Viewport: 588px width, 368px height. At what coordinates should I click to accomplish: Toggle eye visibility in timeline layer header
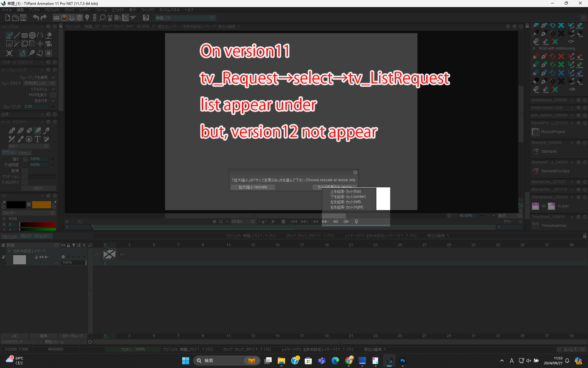pyautogui.click(x=63, y=245)
